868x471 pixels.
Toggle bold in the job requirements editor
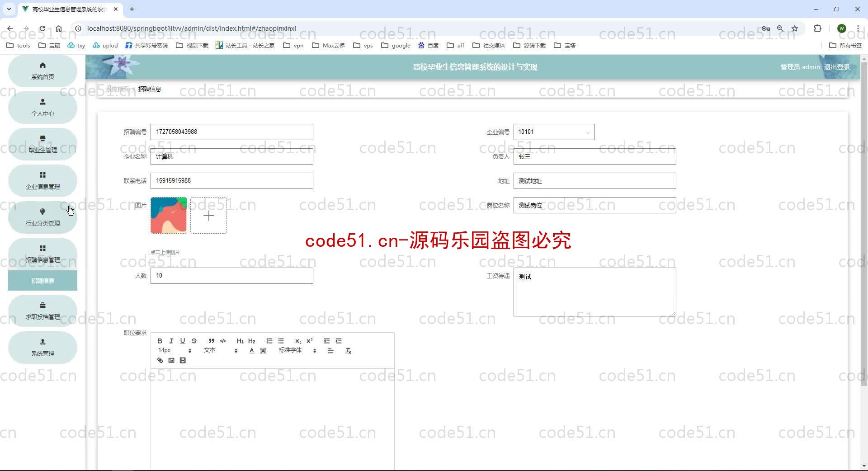[160, 341]
